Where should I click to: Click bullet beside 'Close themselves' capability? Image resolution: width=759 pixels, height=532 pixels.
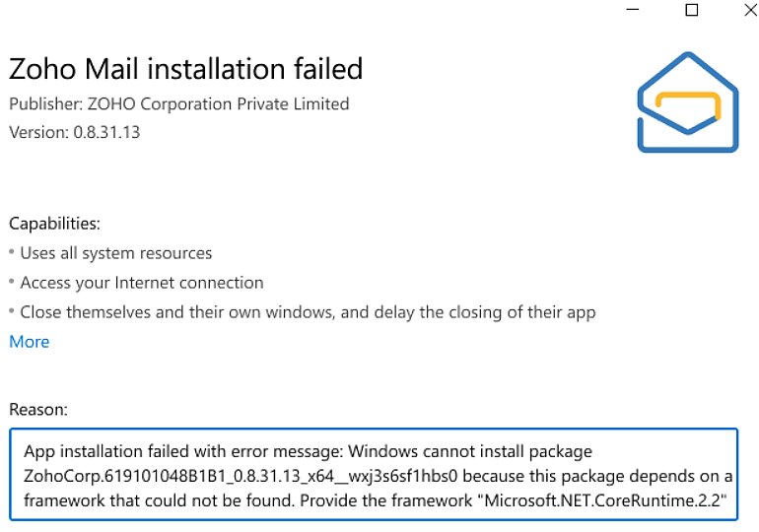coord(12,313)
